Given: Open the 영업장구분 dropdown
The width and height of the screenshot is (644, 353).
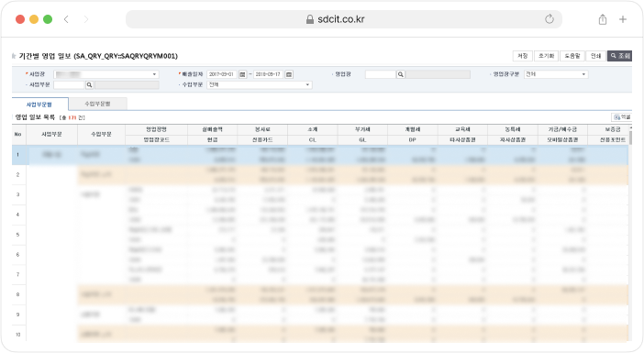Looking at the screenshot, I should [x=556, y=74].
